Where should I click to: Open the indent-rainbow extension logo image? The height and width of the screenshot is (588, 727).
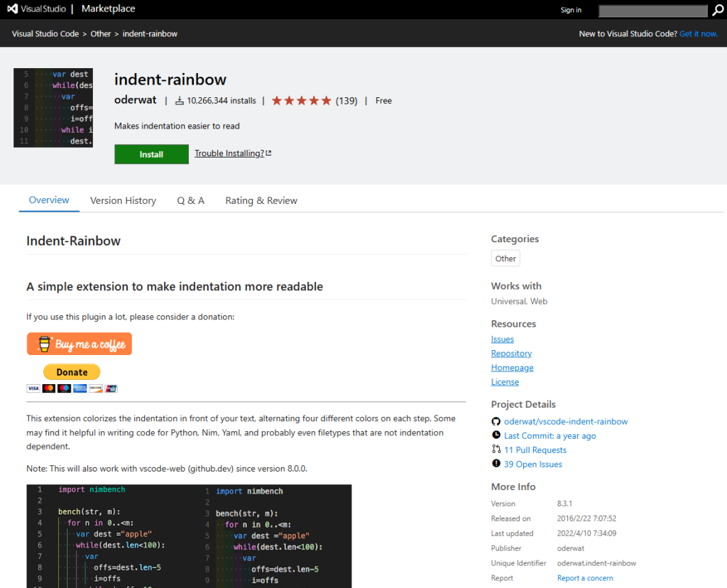53,107
